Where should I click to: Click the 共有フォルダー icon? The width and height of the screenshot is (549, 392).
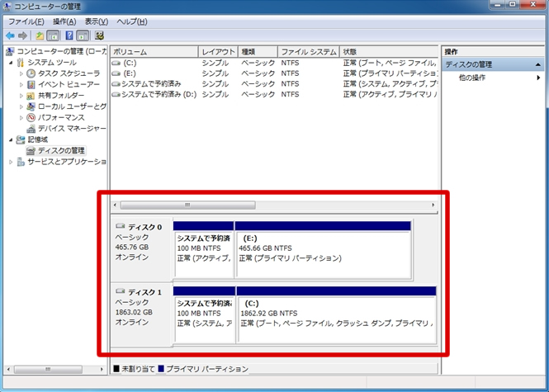point(31,96)
